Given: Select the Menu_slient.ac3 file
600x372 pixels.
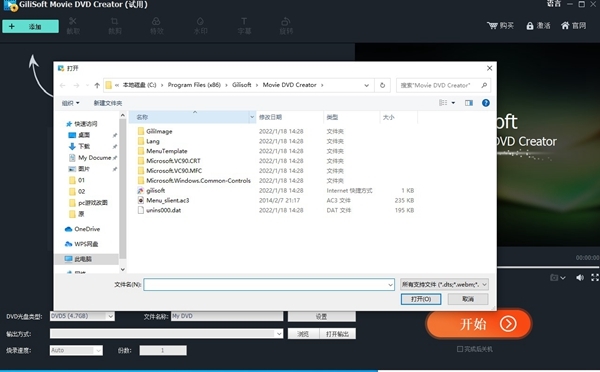Looking at the screenshot, I should pos(167,201).
